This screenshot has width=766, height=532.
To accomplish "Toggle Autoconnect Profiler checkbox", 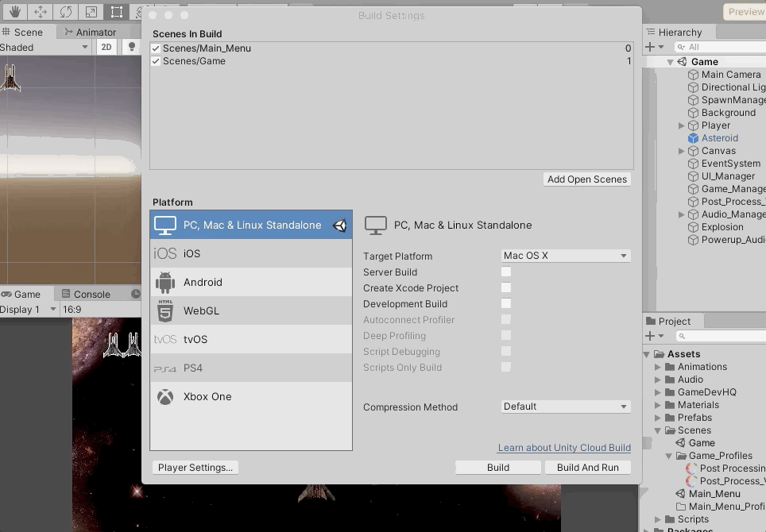I will pyautogui.click(x=506, y=320).
